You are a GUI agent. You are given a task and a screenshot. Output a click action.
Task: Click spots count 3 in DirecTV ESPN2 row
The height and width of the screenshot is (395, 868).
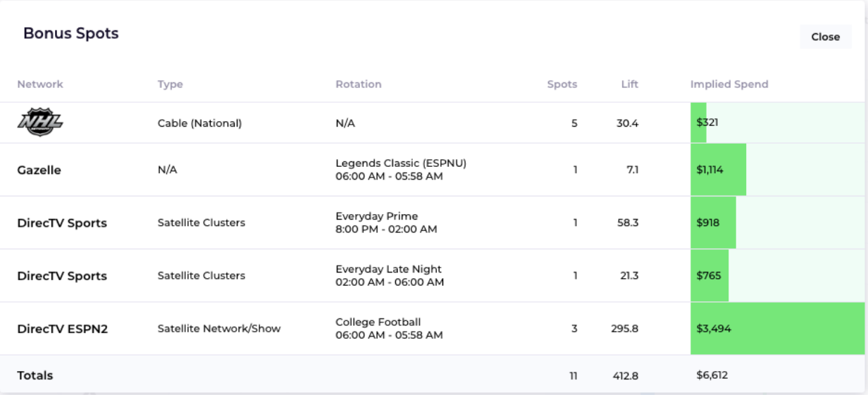[x=574, y=329]
